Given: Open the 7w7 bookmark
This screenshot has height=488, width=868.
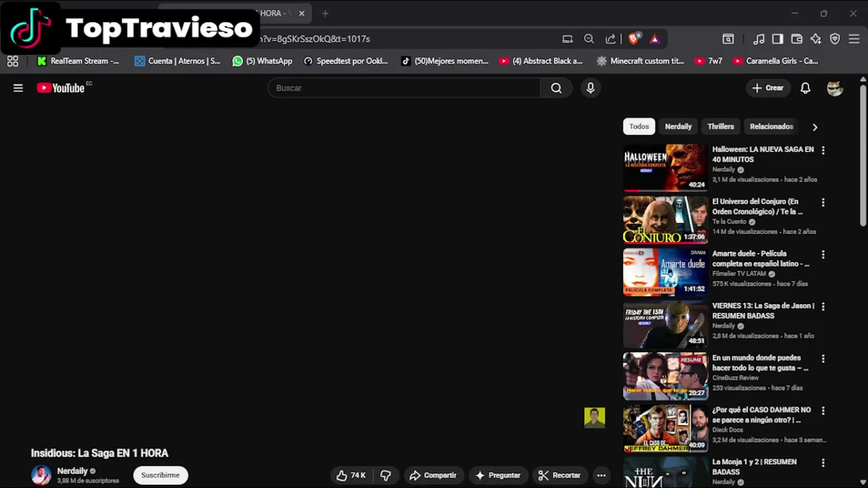Looking at the screenshot, I should pyautogui.click(x=709, y=61).
